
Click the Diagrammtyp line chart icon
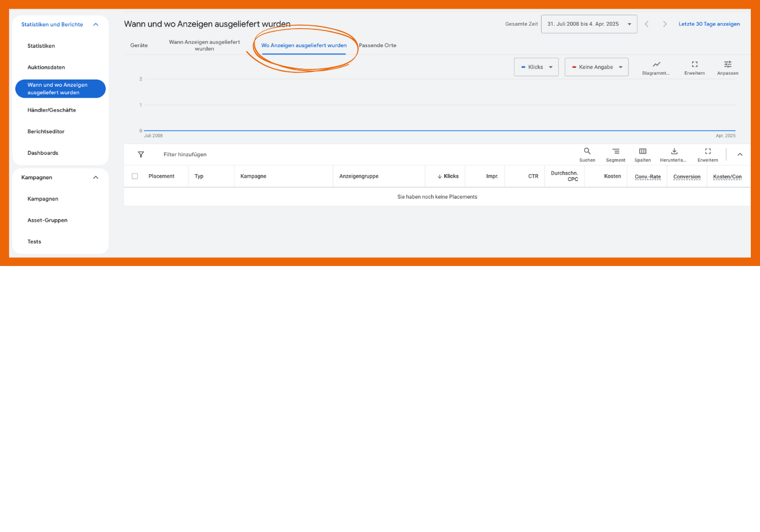point(656,64)
